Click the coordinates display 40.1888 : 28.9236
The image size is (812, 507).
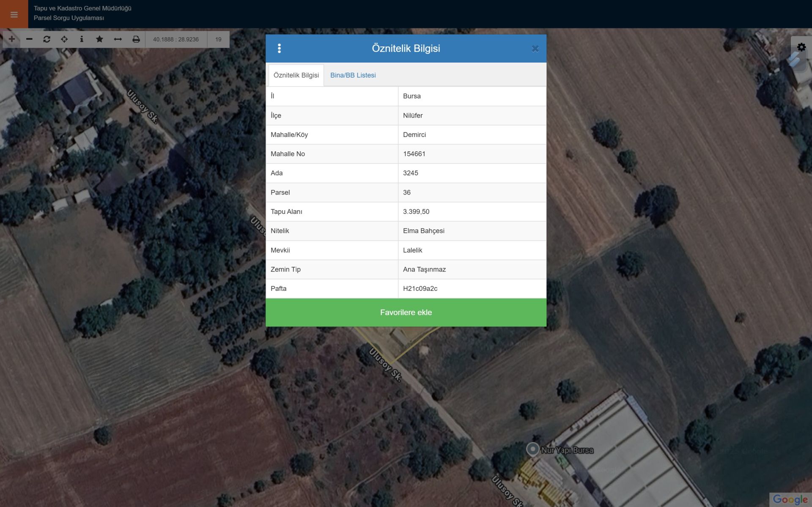coord(176,39)
